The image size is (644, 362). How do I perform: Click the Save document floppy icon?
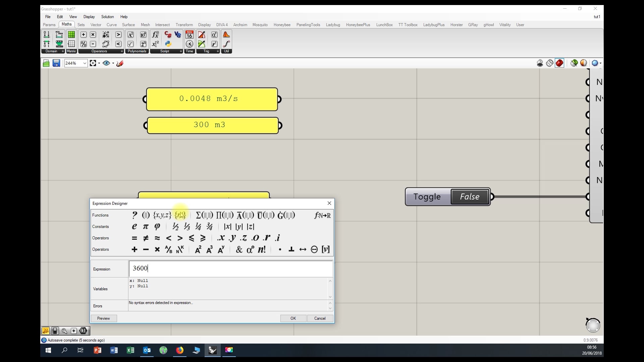click(56, 63)
